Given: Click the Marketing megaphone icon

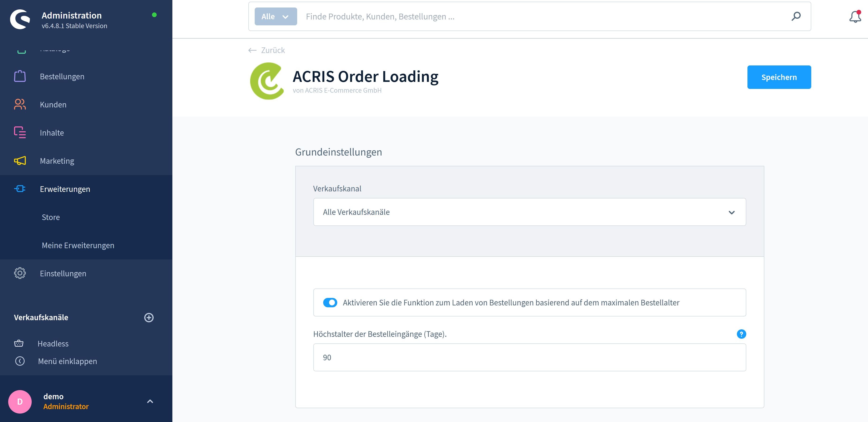Looking at the screenshot, I should point(20,161).
